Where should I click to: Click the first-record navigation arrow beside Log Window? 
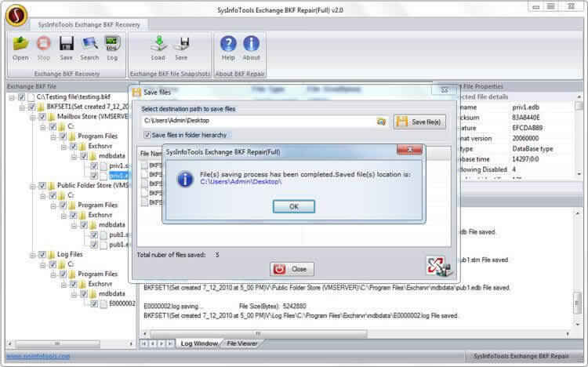pyautogui.click(x=143, y=343)
